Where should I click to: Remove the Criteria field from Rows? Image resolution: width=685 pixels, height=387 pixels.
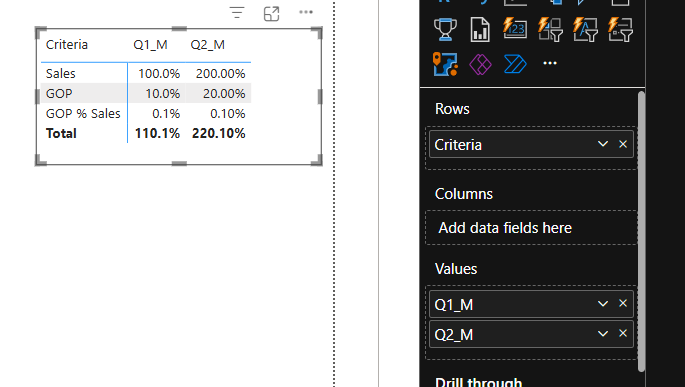tap(623, 144)
